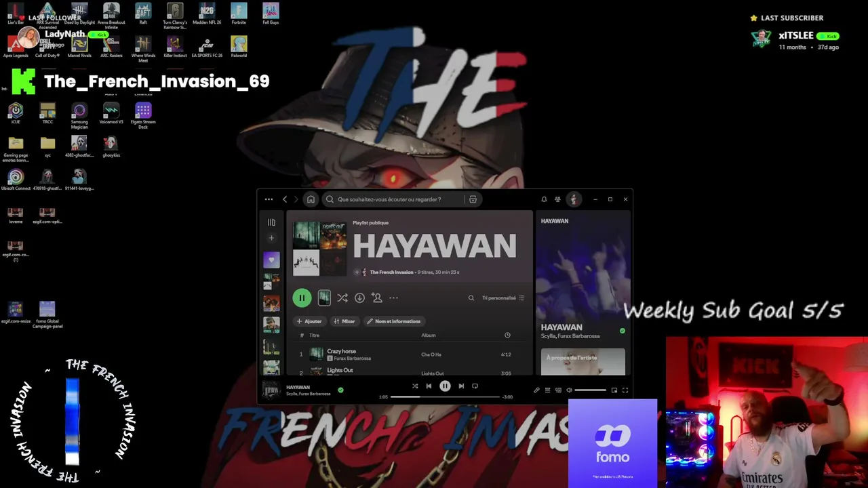Open Friend Activity icon
Screen dimensions: 868x488
557,199
